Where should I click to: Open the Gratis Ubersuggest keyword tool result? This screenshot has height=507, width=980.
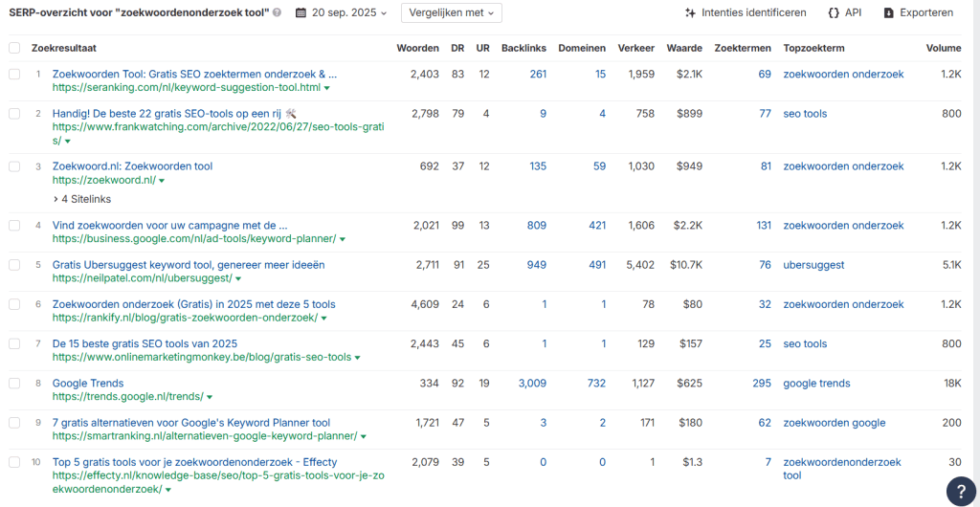pyautogui.click(x=189, y=265)
